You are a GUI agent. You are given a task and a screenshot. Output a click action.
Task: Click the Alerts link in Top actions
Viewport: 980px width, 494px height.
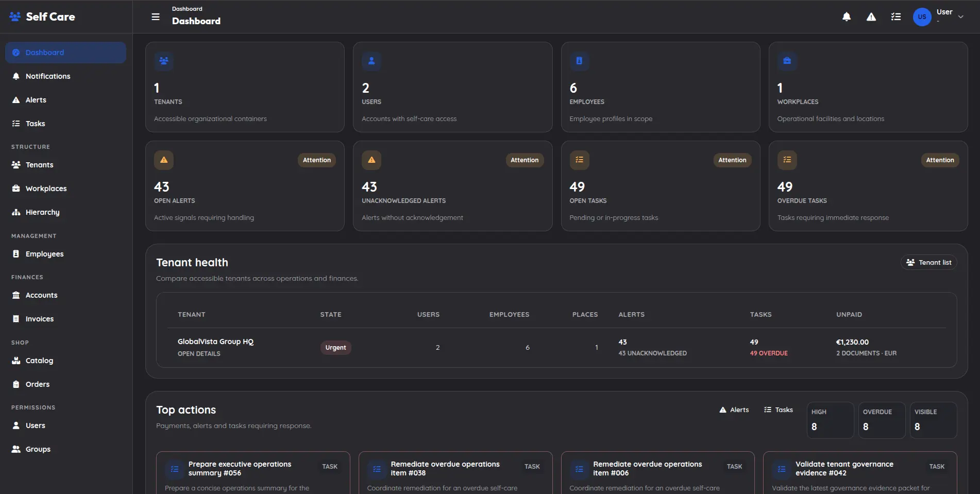tap(734, 410)
